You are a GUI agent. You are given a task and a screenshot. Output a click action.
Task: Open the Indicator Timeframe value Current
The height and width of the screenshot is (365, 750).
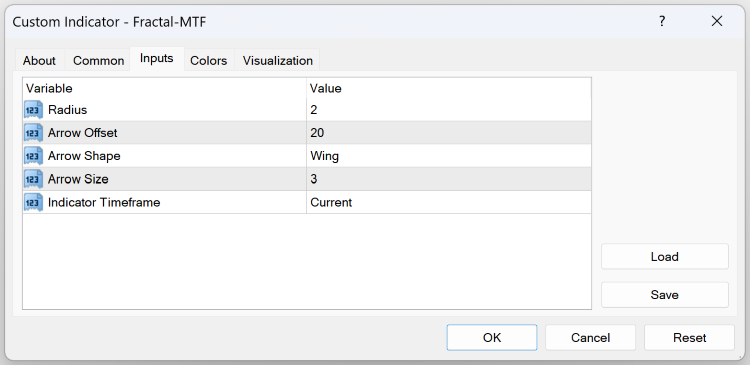point(449,202)
